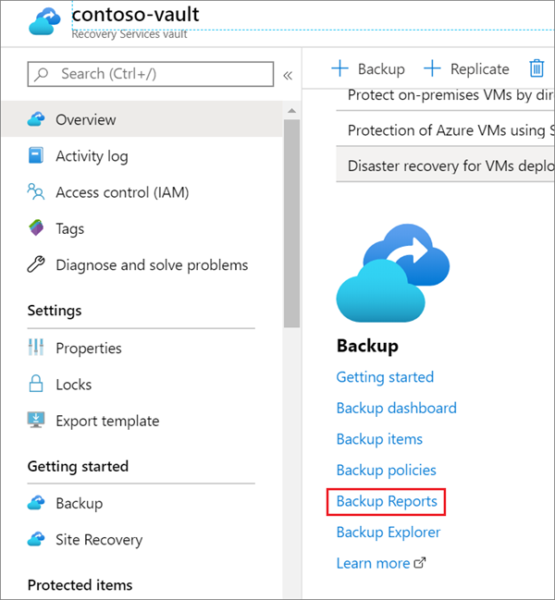Click the Site Recovery cloud icon

[36, 539]
